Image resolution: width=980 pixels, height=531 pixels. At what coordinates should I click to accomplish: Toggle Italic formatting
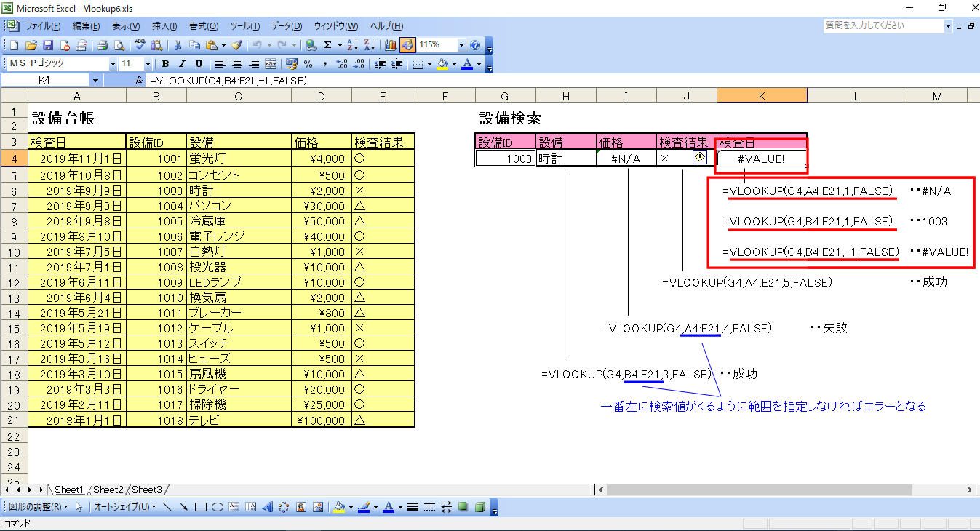point(182,64)
